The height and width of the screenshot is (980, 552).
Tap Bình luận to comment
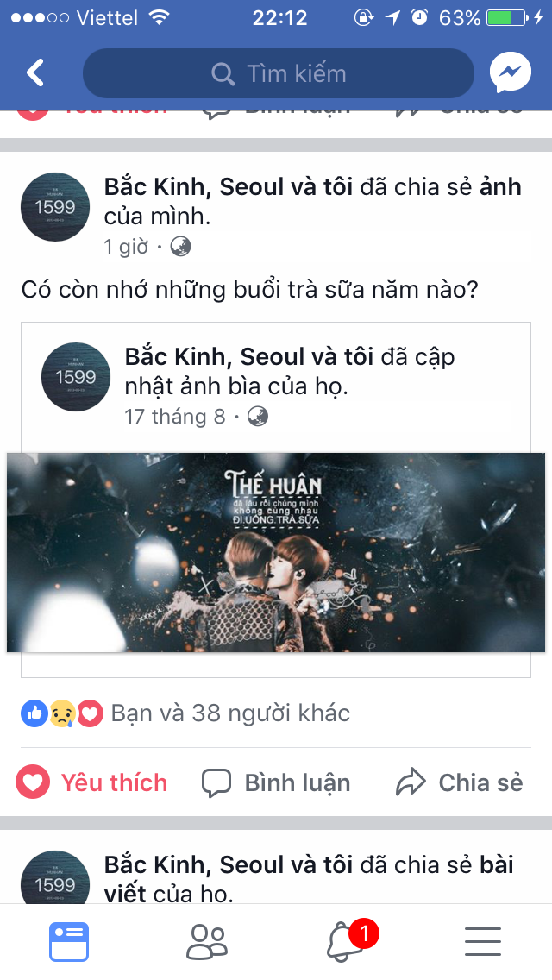pos(276,782)
